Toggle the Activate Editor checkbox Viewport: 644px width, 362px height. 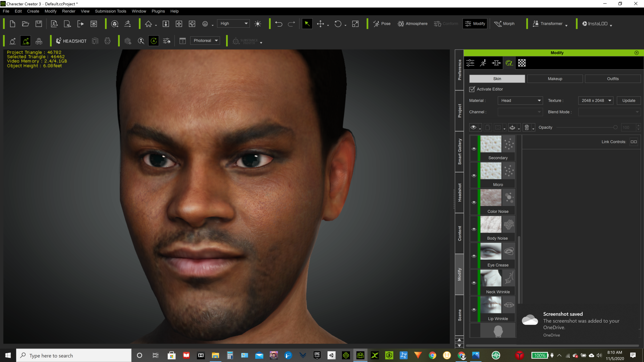[x=472, y=89]
